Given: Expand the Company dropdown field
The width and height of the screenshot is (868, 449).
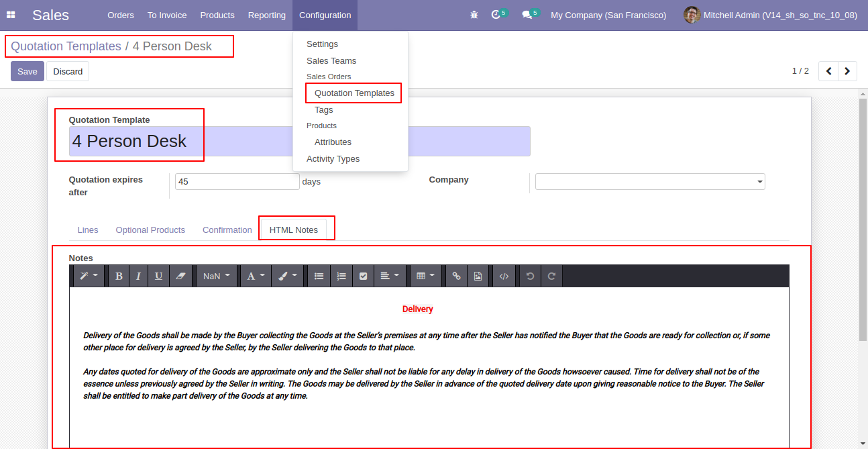Looking at the screenshot, I should tap(650, 182).
